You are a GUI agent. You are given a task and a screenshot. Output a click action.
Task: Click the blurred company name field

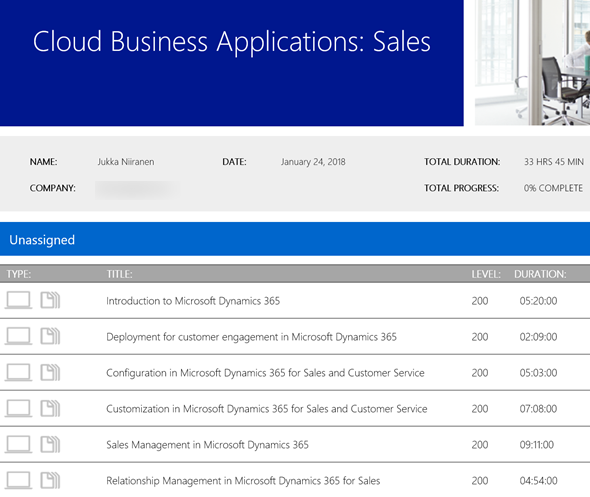click(x=137, y=190)
